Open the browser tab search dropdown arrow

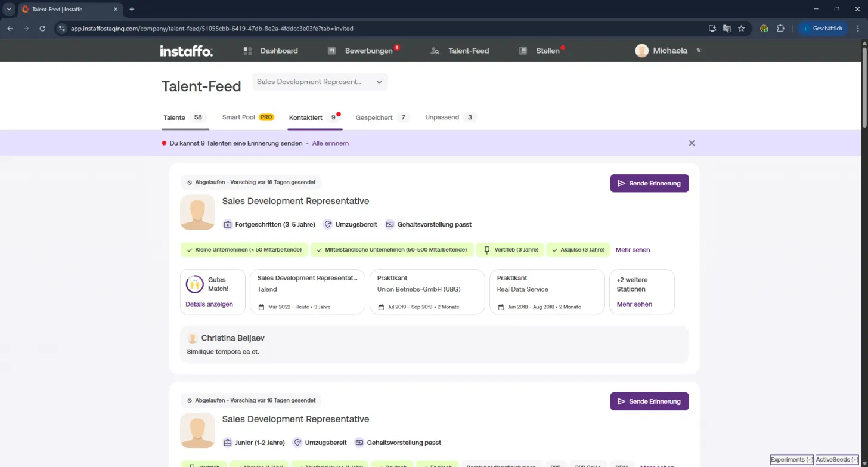tap(9, 9)
